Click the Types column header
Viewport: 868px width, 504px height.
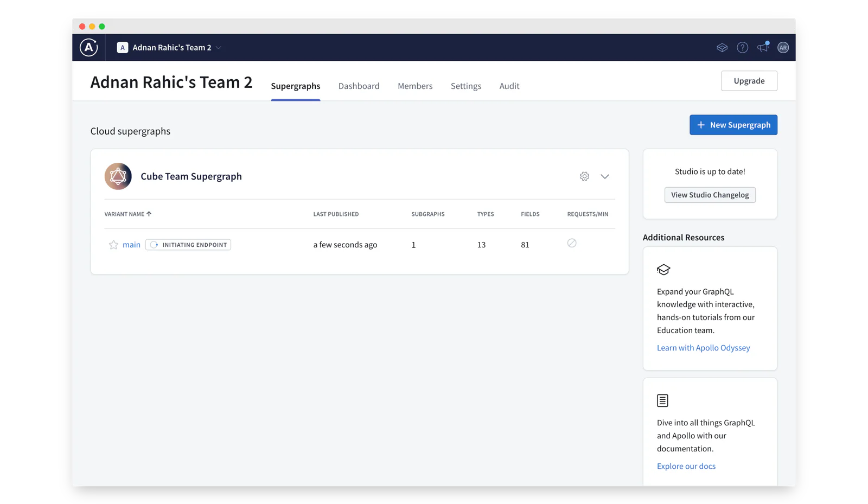[x=486, y=214]
